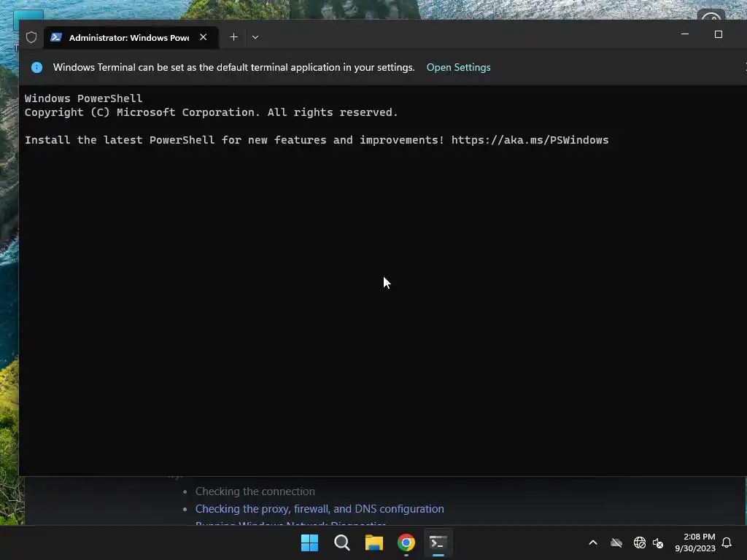Click the OneDrive cloud tray icon
The height and width of the screenshot is (560, 747).
tap(616, 542)
